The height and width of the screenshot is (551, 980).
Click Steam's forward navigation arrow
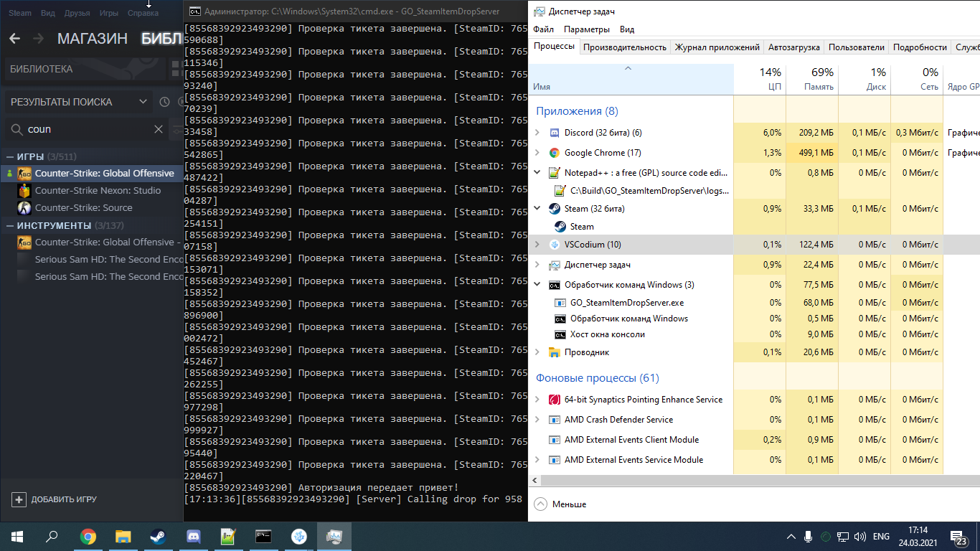pos(39,39)
